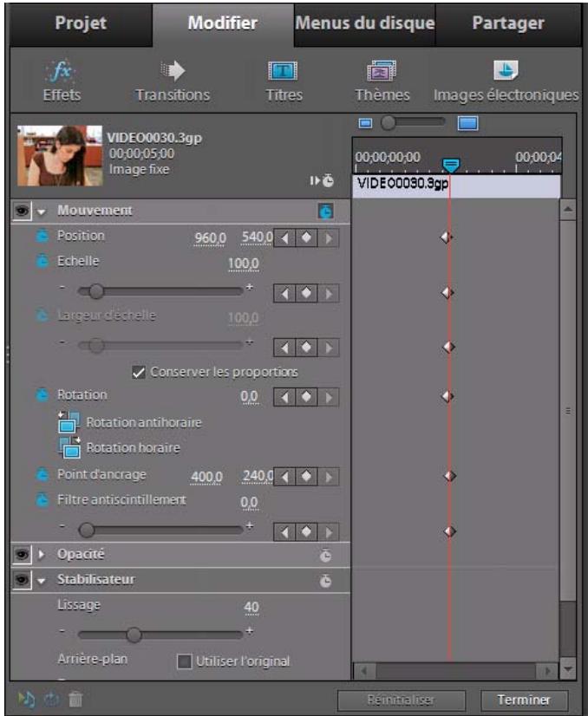
Task: Toggle animation stopwatch for Mouvement
Action: (326, 211)
